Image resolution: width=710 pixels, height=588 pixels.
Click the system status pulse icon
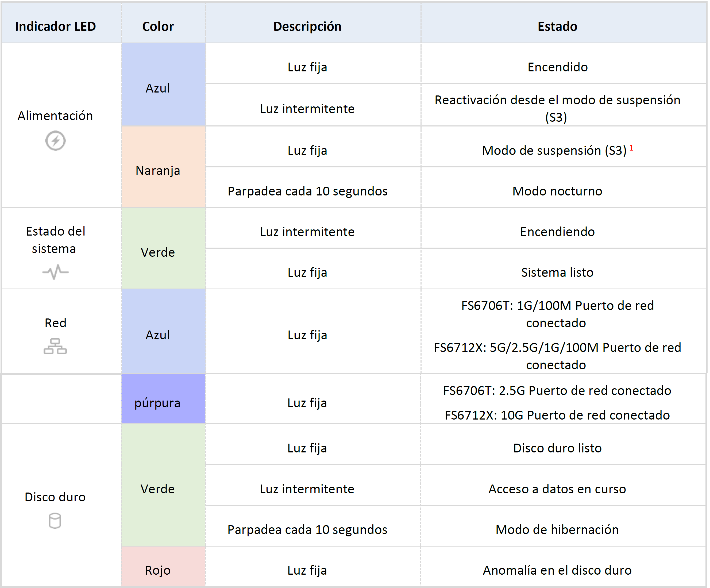coord(55,272)
